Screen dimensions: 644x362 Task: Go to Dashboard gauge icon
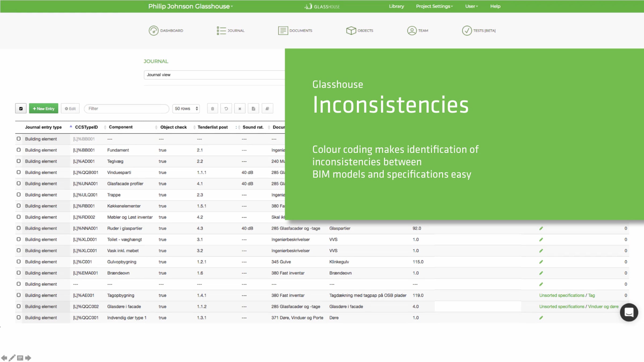153,31
